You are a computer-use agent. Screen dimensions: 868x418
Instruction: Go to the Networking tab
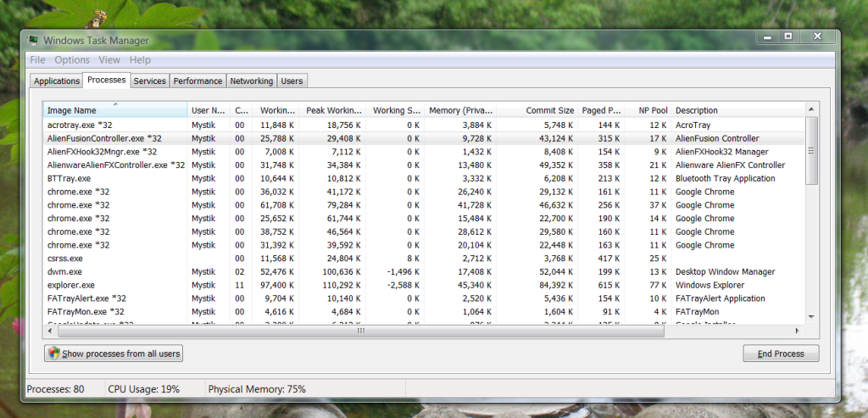pos(251,81)
